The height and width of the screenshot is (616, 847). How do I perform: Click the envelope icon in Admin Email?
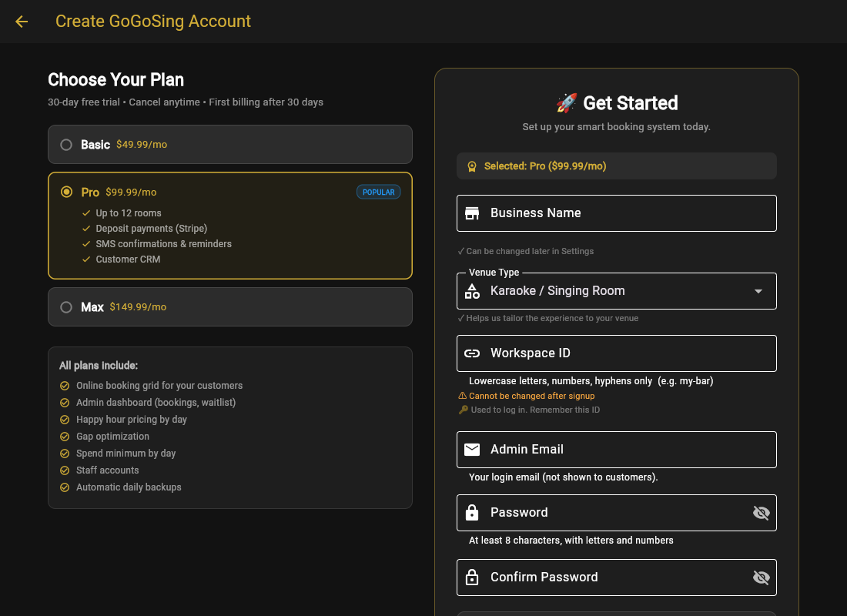pyautogui.click(x=472, y=450)
